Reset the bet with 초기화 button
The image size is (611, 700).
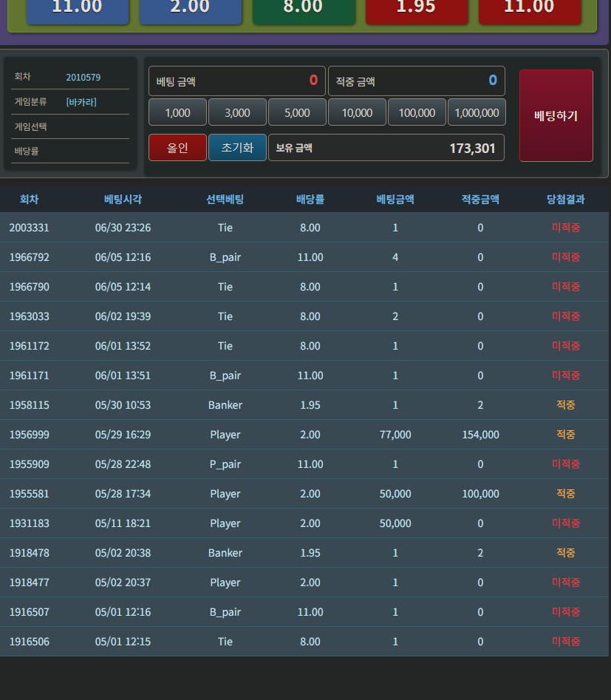pyautogui.click(x=237, y=147)
